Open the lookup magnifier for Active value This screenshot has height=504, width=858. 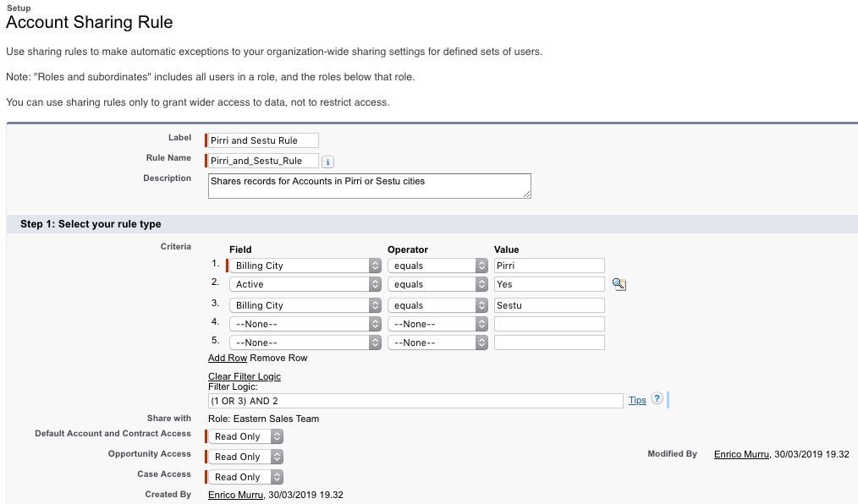tap(619, 285)
